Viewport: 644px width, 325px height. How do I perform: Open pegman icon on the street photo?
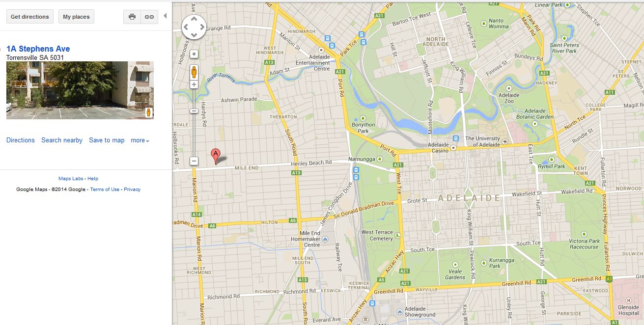click(x=149, y=112)
